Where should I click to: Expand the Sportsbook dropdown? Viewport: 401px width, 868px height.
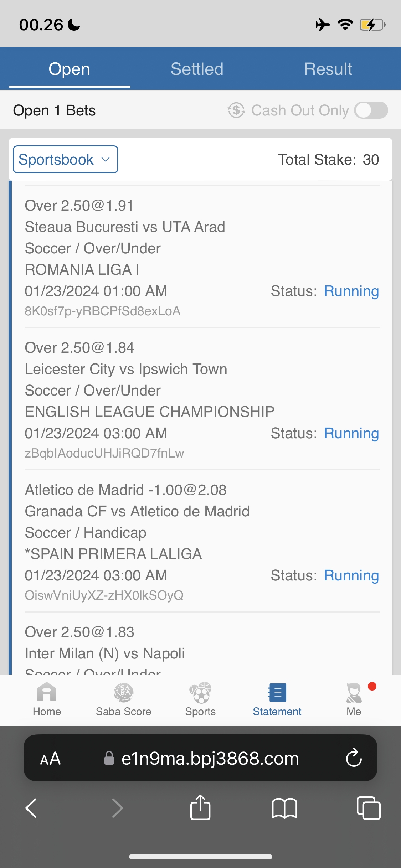tap(66, 159)
